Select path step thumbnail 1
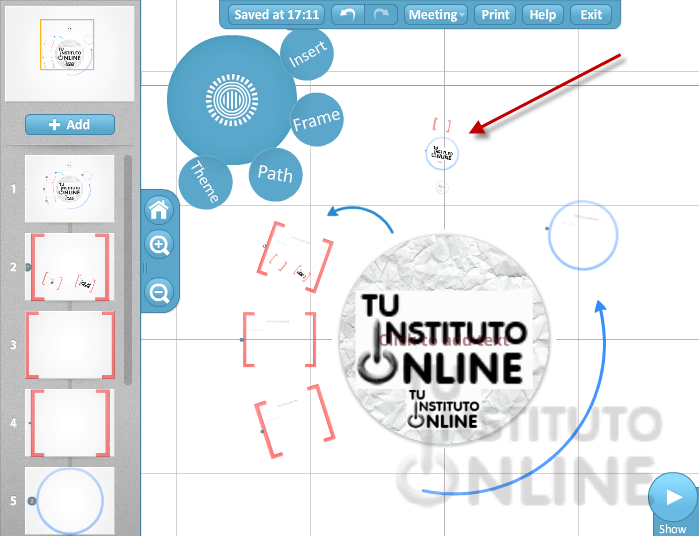This screenshot has width=699, height=536. [x=70, y=189]
